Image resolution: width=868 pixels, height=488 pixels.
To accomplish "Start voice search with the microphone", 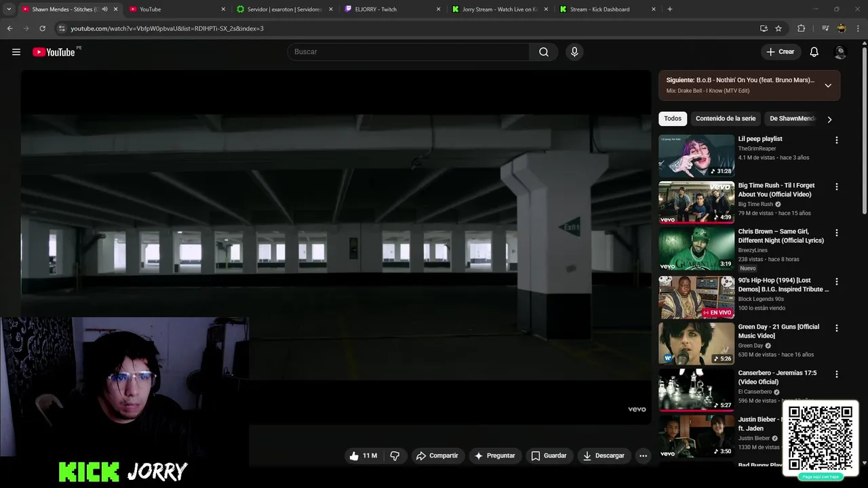I will (x=574, y=52).
